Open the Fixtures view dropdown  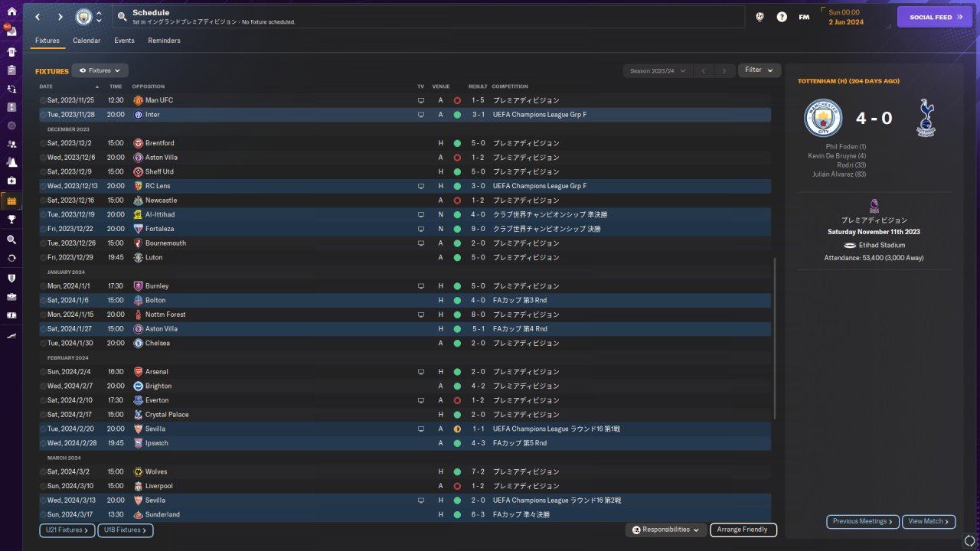pos(100,70)
